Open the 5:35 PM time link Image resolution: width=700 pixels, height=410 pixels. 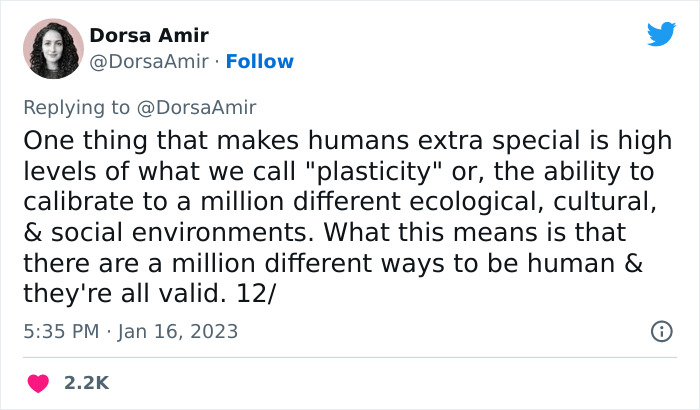tap(58, 331)
